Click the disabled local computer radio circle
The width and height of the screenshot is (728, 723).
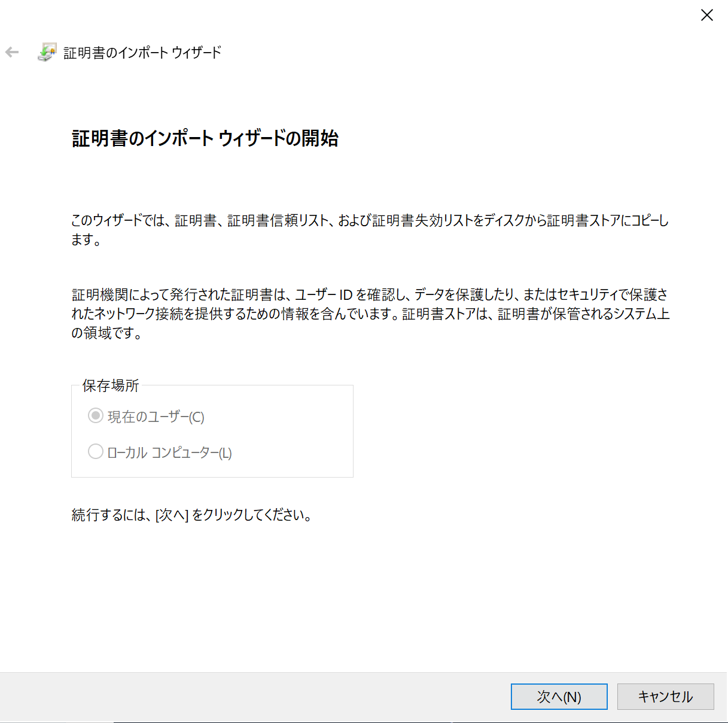[x=96, y=451]
